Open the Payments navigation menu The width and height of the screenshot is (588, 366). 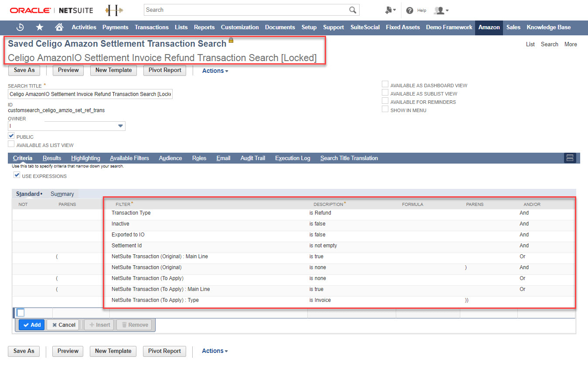pyautogui.click(x=115, y=27)
